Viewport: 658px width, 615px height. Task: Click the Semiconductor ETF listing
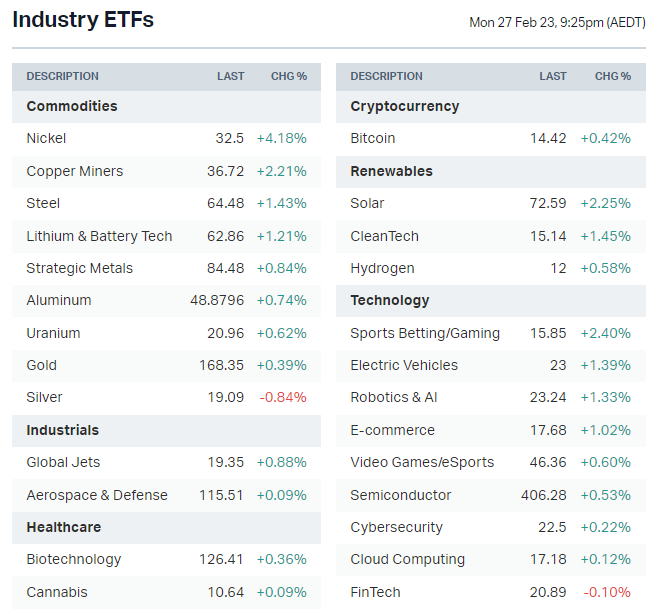(401, 495)
